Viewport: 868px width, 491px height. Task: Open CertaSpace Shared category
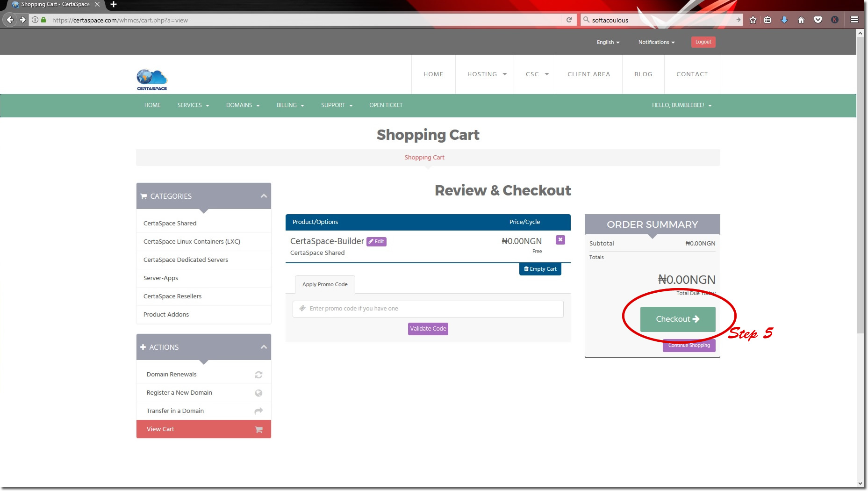[203, 224]
